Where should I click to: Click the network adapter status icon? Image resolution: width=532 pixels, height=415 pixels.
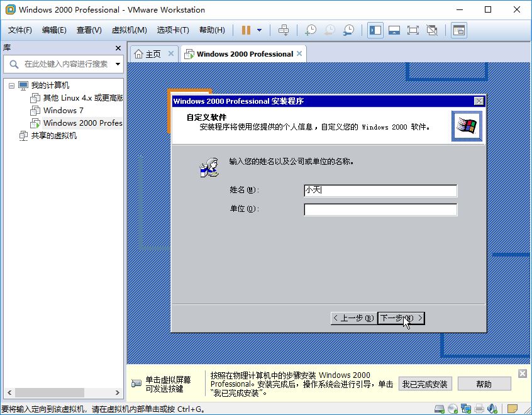466,409
